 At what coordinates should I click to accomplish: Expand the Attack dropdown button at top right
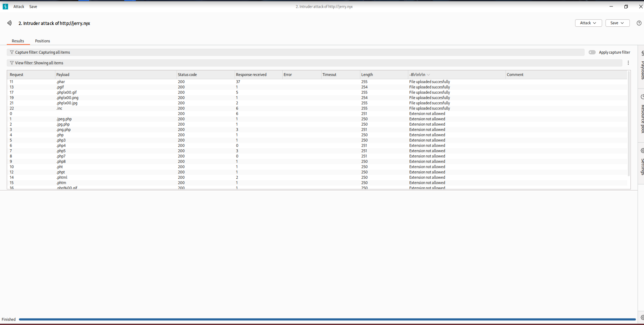tap(588, 23)
